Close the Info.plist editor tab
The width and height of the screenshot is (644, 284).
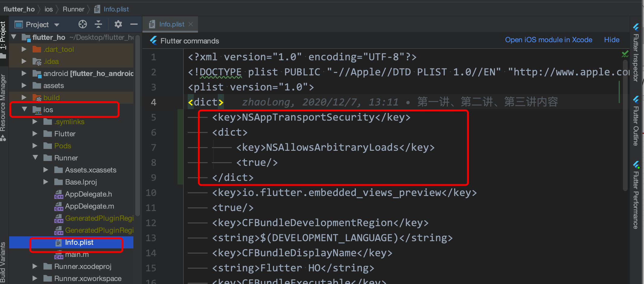point(191,24)
